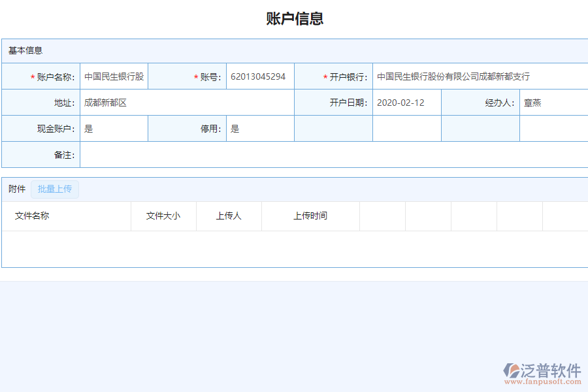Select the 上传人 column header
Viewport: 588px width, 392px height.
(x=228, y=216)
